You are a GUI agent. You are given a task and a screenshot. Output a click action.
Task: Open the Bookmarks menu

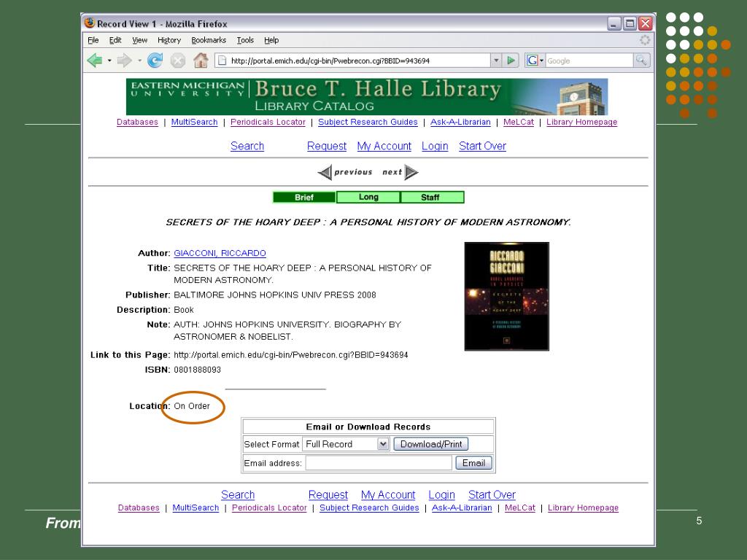coord(209,40)
